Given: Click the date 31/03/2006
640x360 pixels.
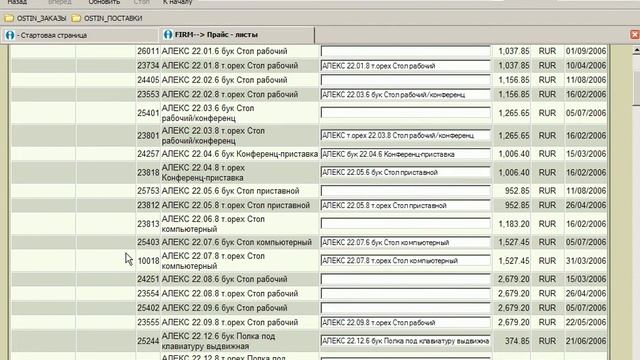Looking at the screenshot, I should pos(586,261).
